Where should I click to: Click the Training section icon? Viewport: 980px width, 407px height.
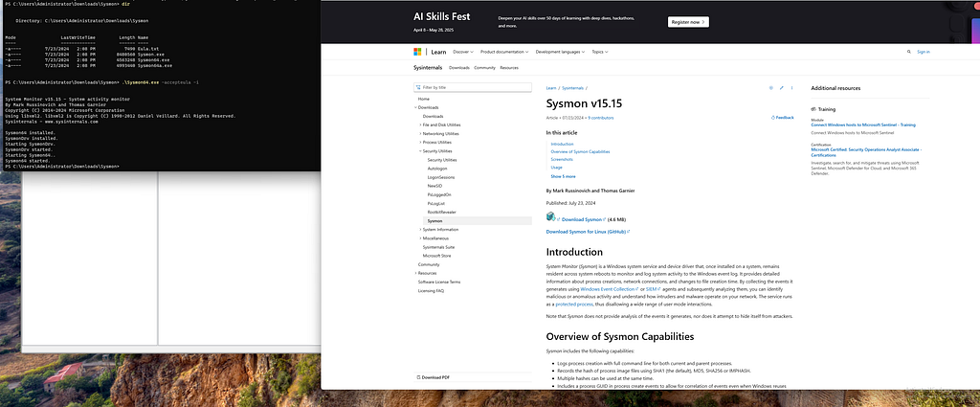pos(813,109)
